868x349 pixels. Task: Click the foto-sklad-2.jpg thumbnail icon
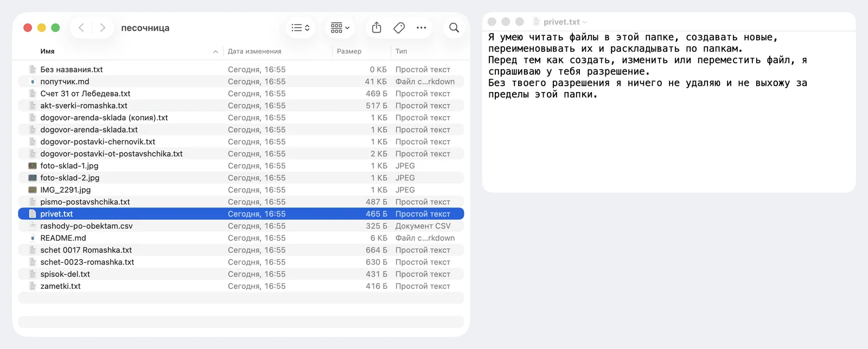33,178
